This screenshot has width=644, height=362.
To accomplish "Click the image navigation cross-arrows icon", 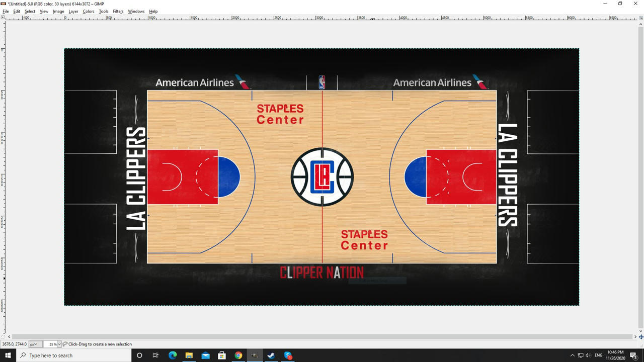I will click(x=641, y=337).
